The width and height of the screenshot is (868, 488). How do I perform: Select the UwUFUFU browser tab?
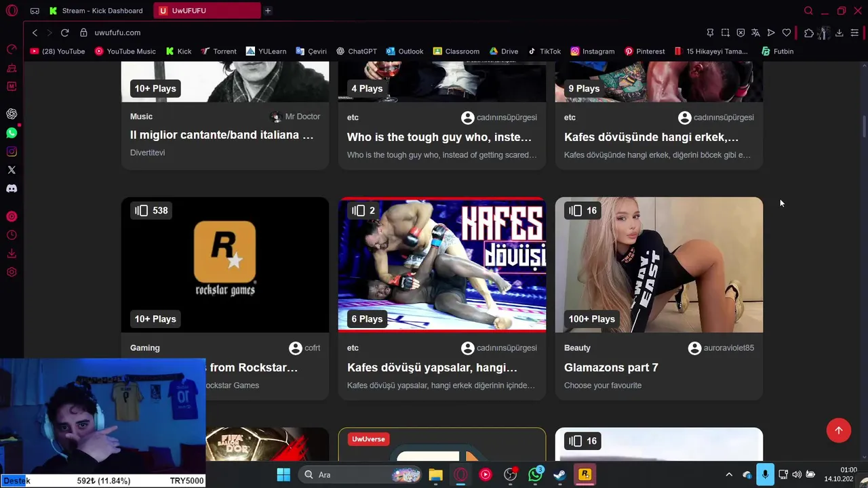tap(207, 11)
